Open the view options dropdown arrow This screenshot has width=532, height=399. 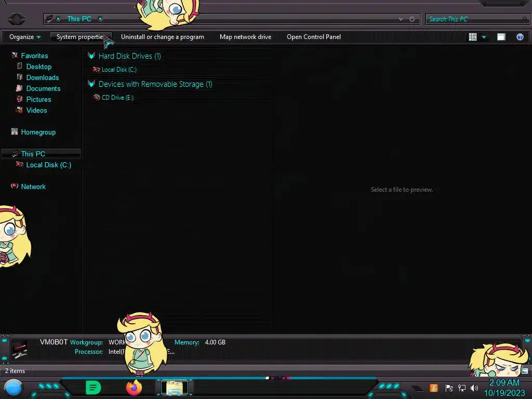484,37
